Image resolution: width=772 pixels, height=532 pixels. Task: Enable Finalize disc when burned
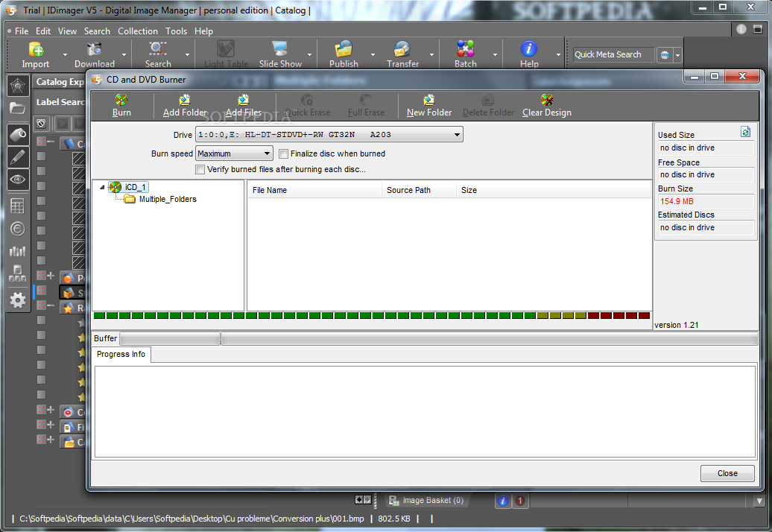coord(283,153)
